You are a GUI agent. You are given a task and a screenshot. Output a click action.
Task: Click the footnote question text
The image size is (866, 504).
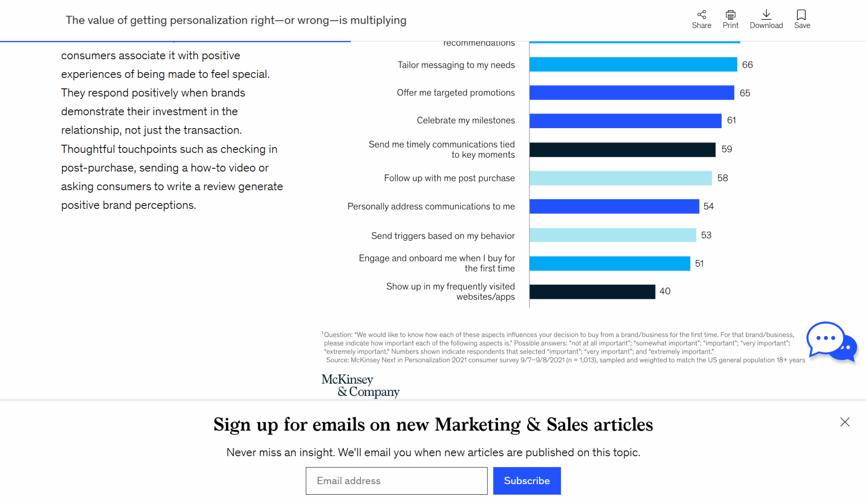[x=558, y=342]
